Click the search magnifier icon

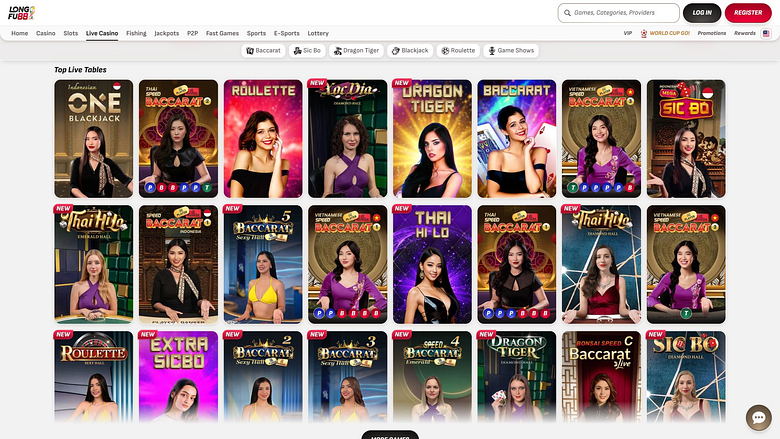[567, 13]
